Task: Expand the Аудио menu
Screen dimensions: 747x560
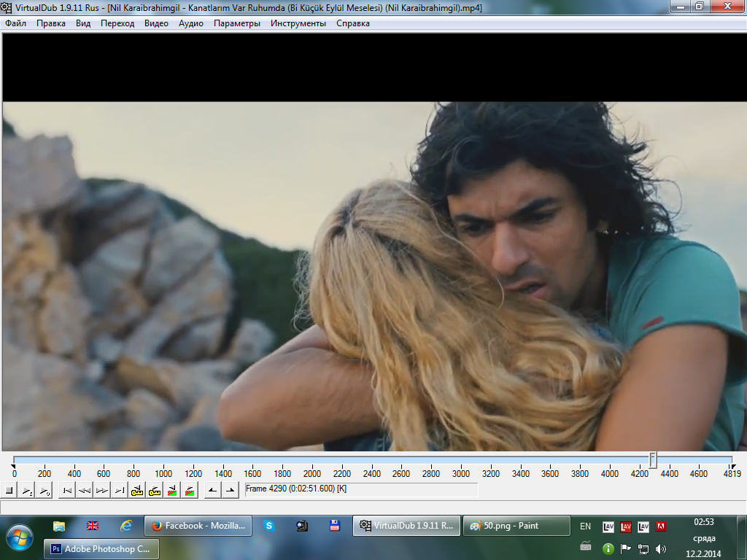Action: (191, 23)
